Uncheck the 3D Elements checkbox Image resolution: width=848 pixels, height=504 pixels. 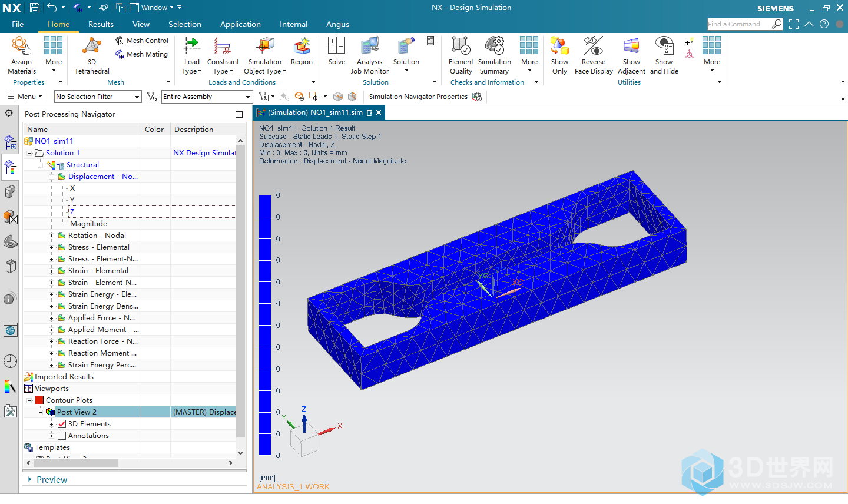pyautogui.click(x=62, y=424)
